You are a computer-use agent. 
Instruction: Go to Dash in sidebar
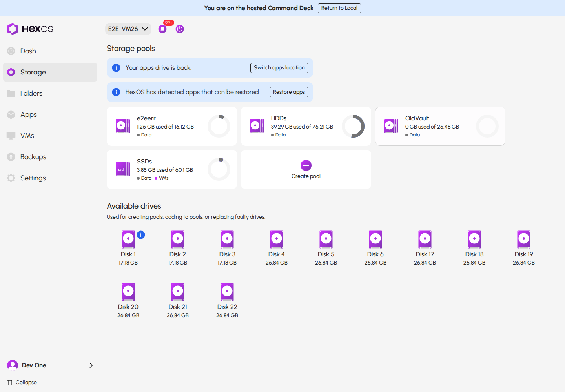click(x=50, y=51)
